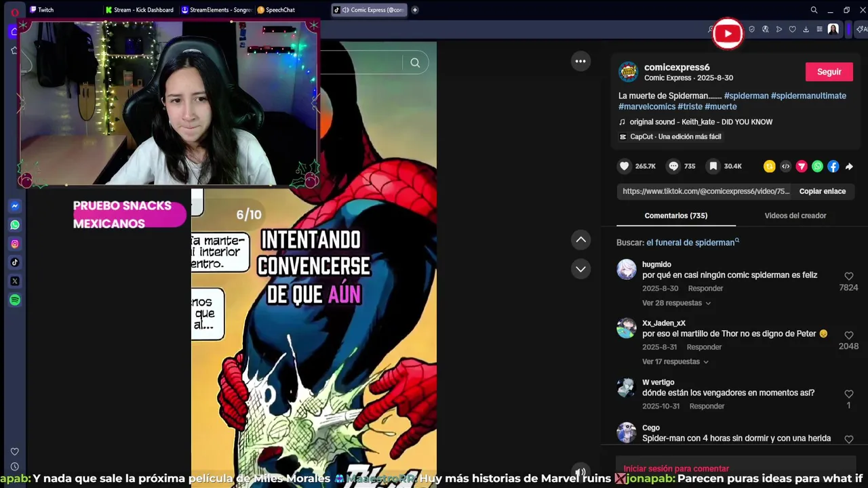Share via the pink send-to-friends icon
Screen dimensions: 868x488
(x=802, y=166)
